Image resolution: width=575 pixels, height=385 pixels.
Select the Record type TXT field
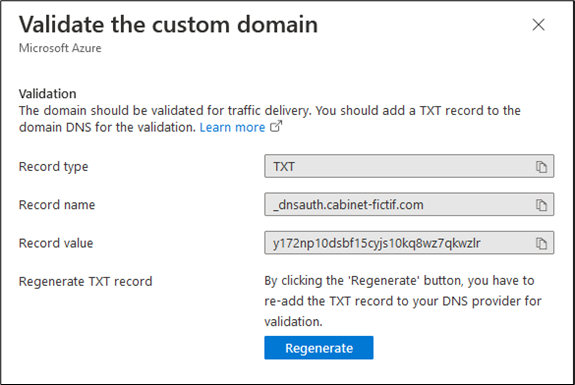(x=409, y=166)
